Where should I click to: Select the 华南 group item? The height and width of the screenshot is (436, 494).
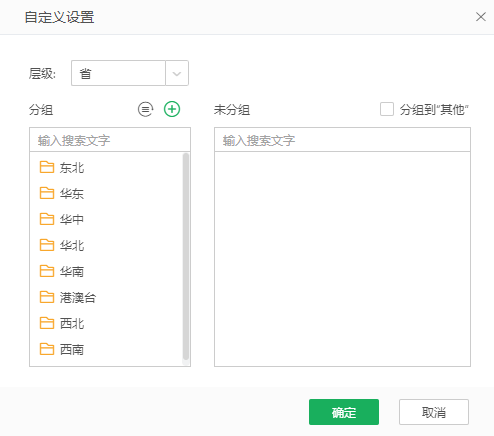click(x=107, y=271)
